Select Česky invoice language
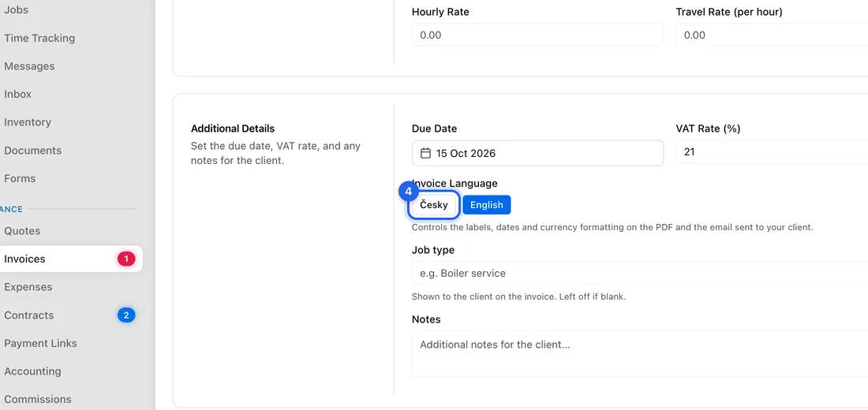 434,205
